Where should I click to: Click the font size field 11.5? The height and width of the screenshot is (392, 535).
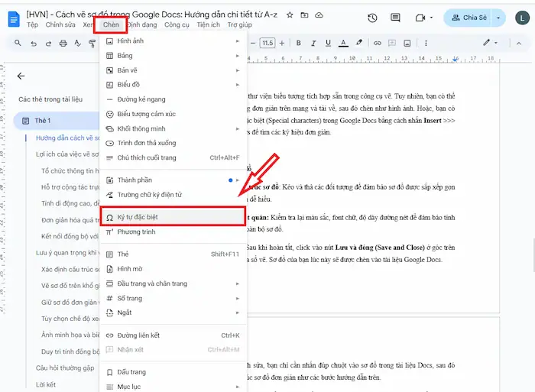(x=267, y=43)
